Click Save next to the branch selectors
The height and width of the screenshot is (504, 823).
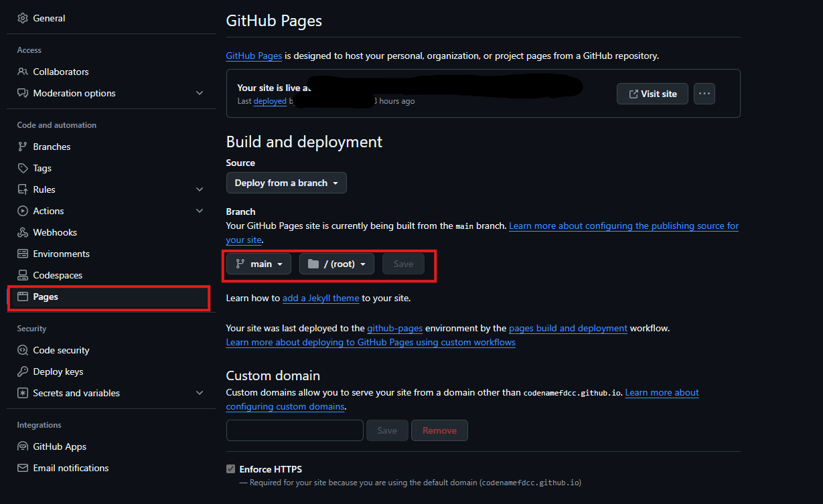403,264
